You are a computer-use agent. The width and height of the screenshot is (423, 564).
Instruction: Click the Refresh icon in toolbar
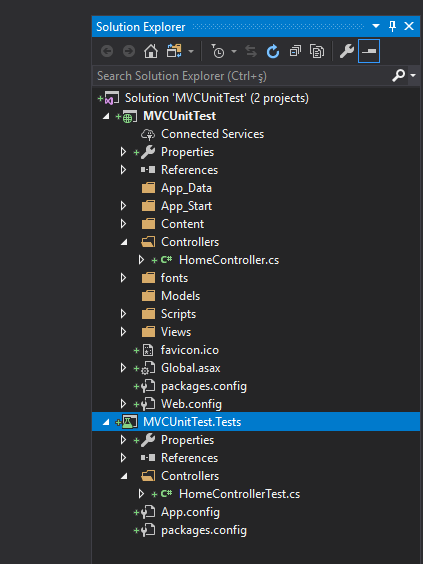point(273,51)
